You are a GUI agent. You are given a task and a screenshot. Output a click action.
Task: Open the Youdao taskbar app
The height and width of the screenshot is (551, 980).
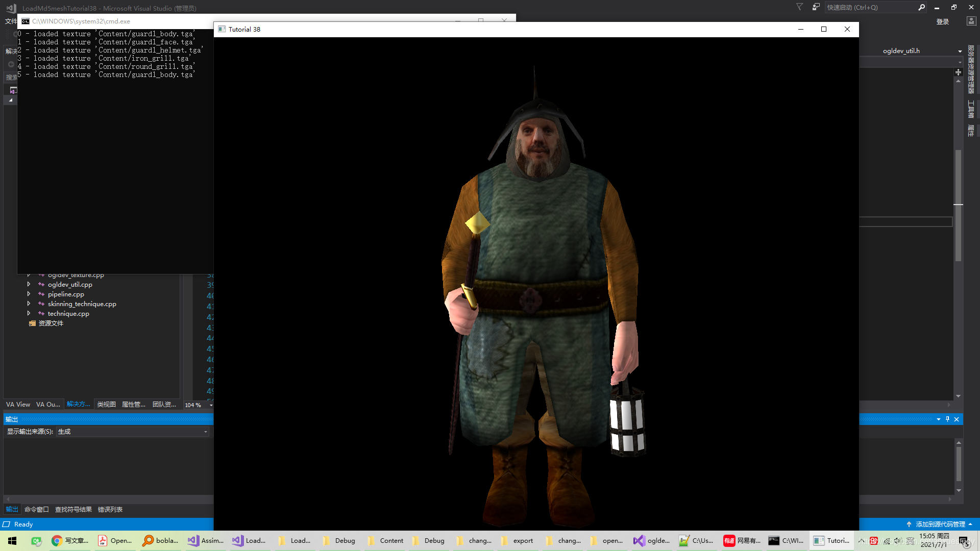tap(742, 541)
